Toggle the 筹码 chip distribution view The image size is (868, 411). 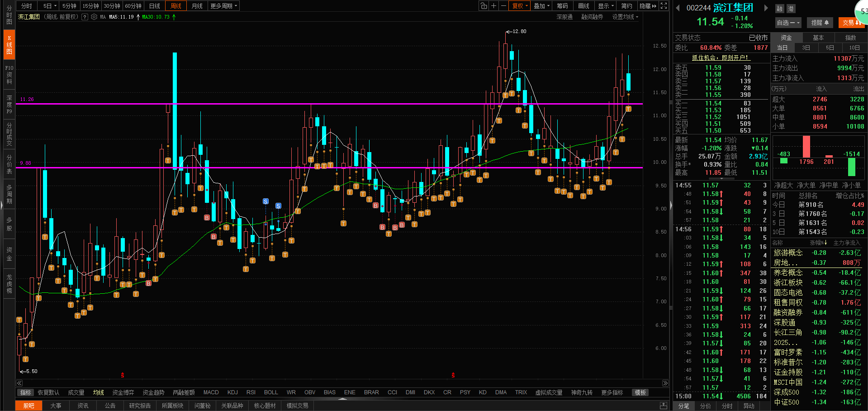(x=562, y=6)
